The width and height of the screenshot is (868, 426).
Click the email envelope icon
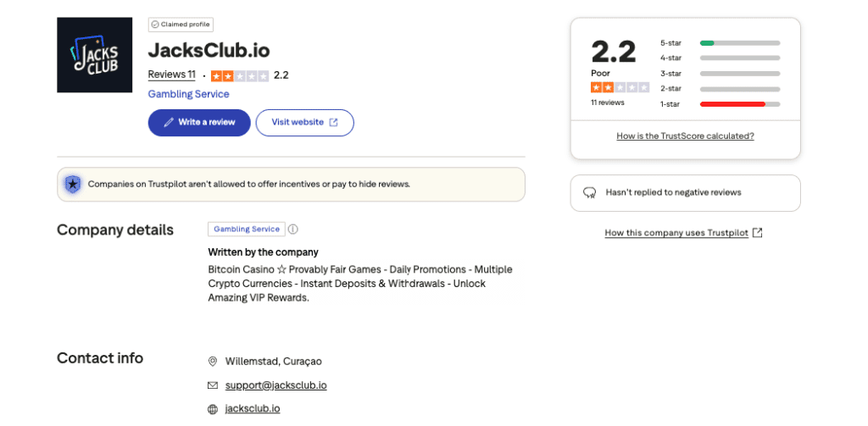[x=213, y=385]
